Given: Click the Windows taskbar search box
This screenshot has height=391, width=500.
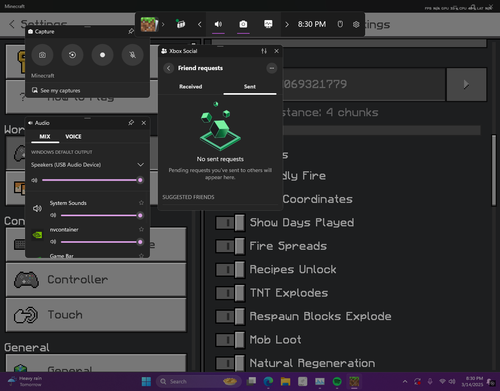Looking at the screenshot, I should 199,381.
